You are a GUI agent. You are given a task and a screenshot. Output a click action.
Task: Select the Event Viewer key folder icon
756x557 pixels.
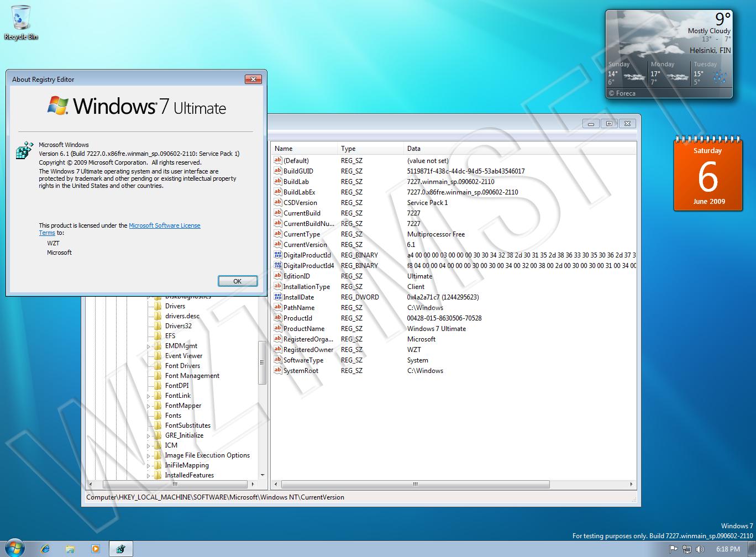159,356
